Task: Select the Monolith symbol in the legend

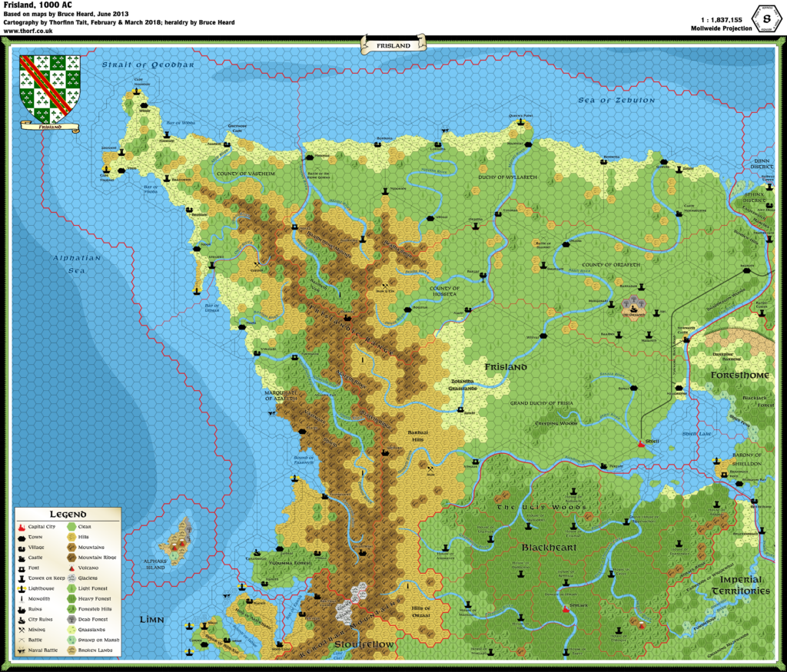Action: [21, 598]
